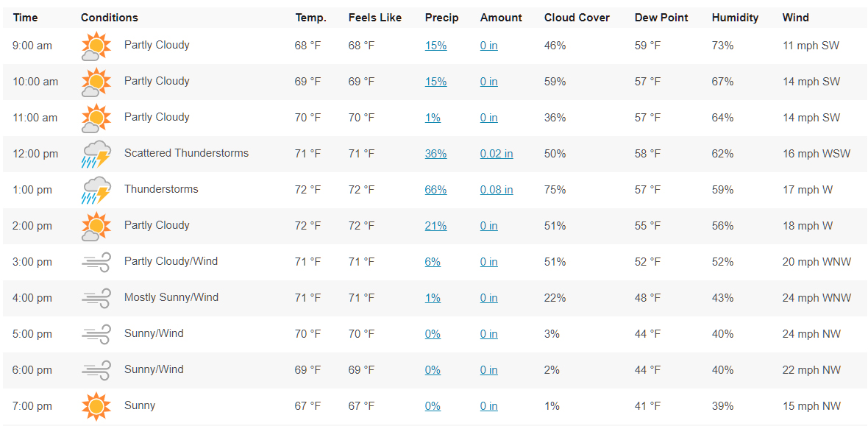The image size is (868, 426).
Task: Click the 0.02 in amount link
Action: [x=497, y=154]
